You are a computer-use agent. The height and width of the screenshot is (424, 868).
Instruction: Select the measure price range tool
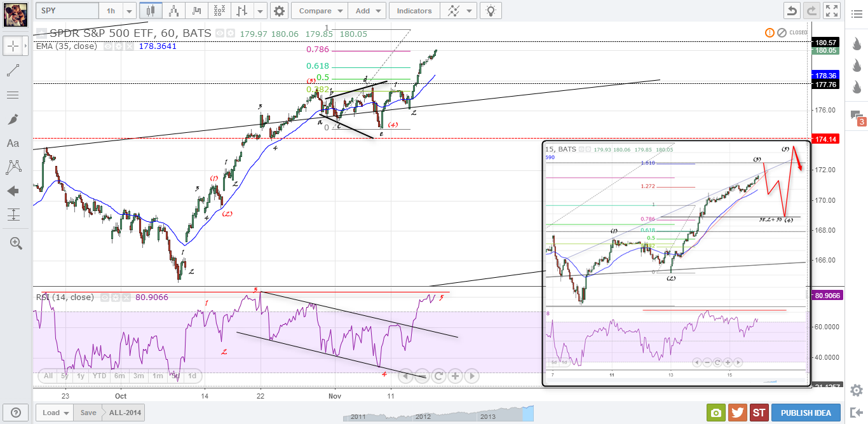click(13, 214)
